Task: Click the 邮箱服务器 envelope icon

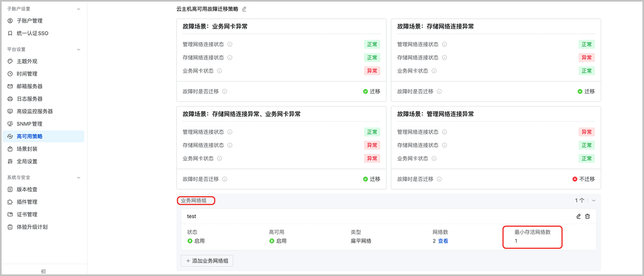Action: (x=10, y=86)
